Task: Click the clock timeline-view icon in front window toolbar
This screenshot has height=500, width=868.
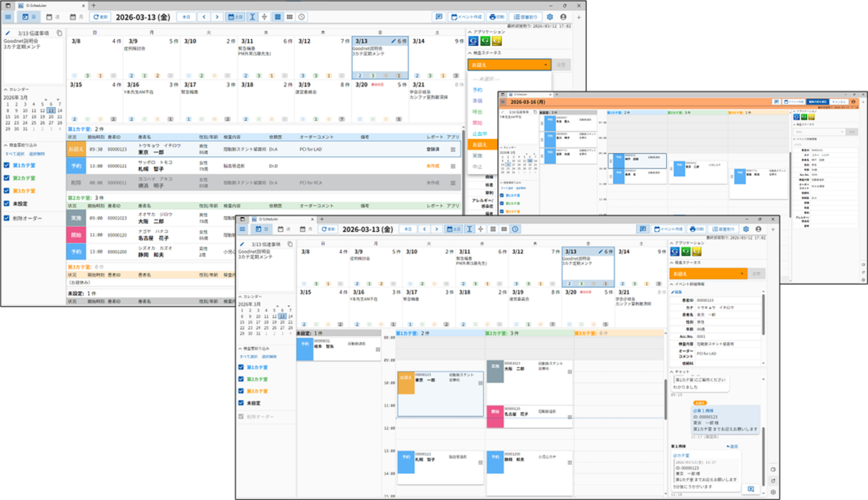Action: tap(515, 229)
